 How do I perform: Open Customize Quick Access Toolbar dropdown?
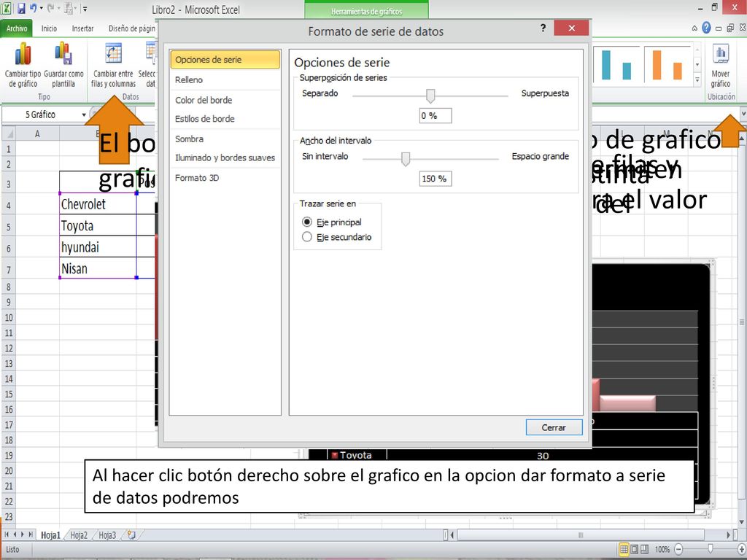coord(85,9)
